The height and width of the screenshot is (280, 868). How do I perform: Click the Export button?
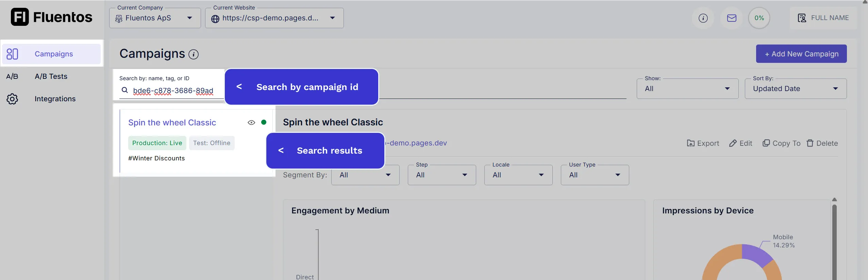click(x=703, y=143)
